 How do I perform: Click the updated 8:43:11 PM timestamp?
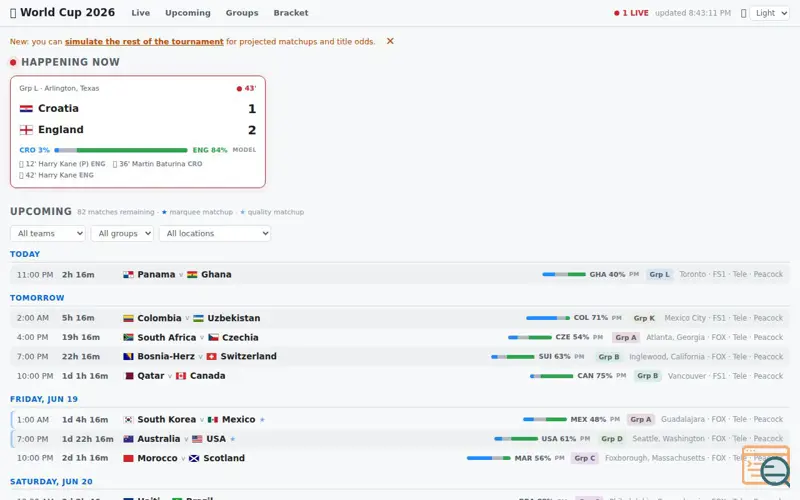[x=693, y=13]
